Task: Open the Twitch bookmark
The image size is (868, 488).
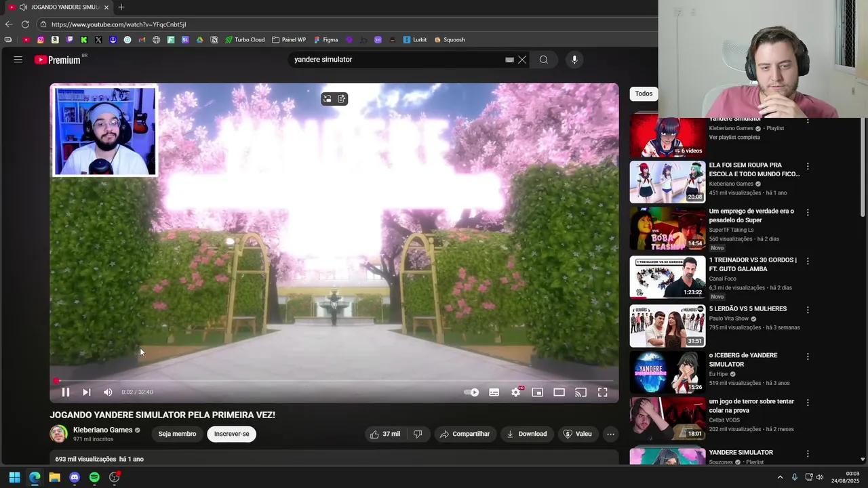Action: (70, 40)
